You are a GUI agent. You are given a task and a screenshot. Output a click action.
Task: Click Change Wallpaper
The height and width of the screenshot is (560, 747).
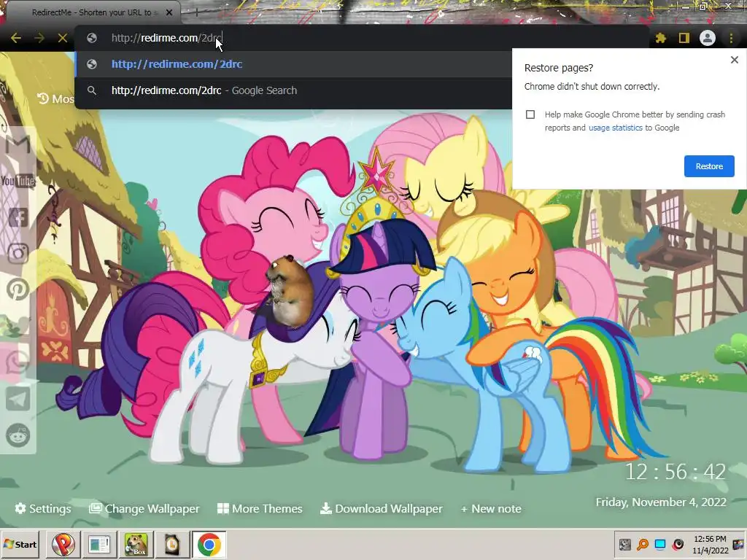click(144, 508)
